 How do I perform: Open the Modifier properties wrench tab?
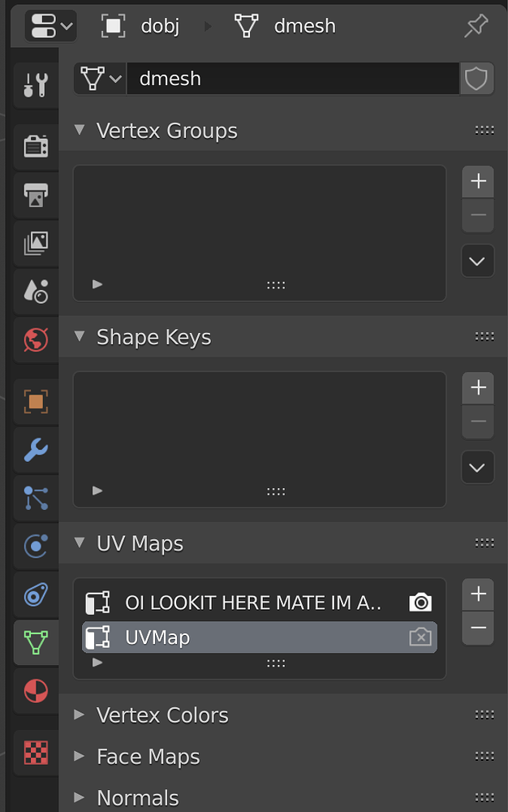coord(36,450)
